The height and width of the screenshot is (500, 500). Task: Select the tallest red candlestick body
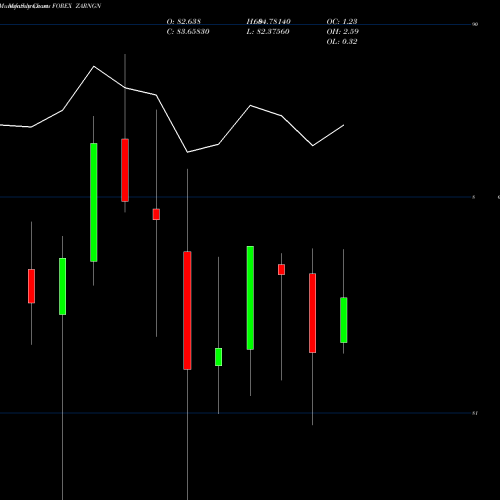pos(187,310)
